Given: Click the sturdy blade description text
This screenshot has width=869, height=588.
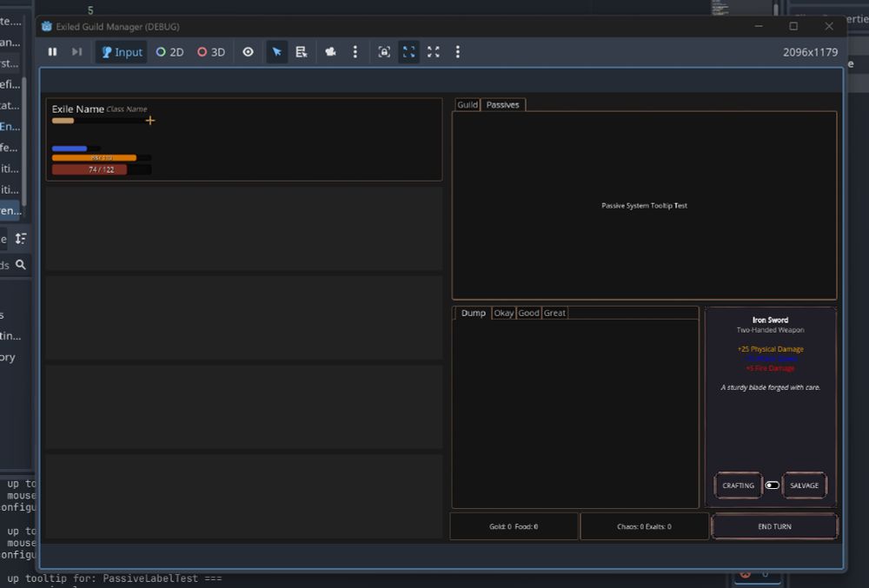Looking at the screenshot, I should tap(770, 387).
